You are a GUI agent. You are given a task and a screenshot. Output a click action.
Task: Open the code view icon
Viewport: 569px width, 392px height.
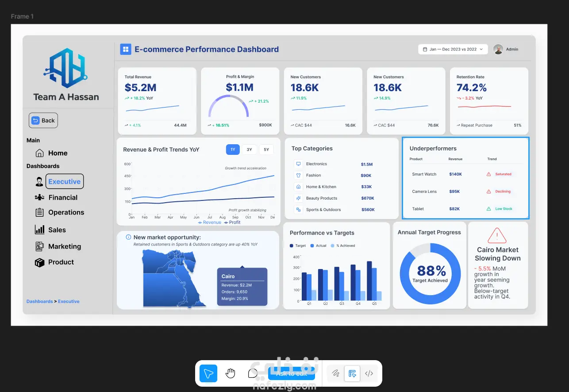pyautogui.click(x=369, y=373)
